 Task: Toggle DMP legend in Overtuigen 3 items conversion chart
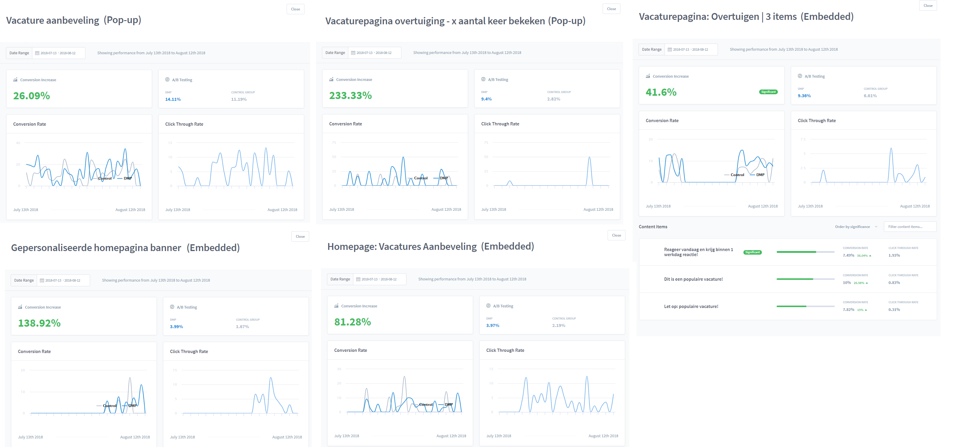click(760, 175)
